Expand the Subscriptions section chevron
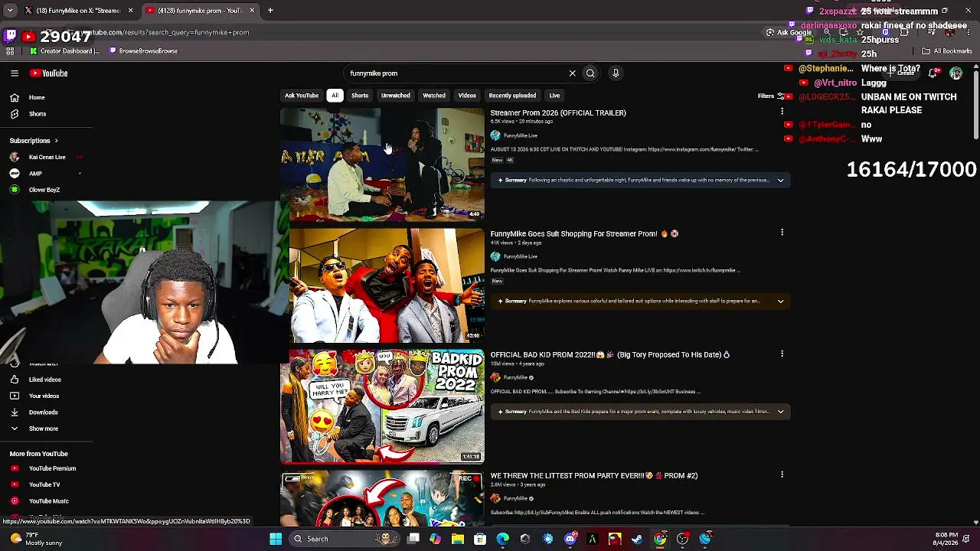Viewport: 980px width, 551px height. point(56,141)
